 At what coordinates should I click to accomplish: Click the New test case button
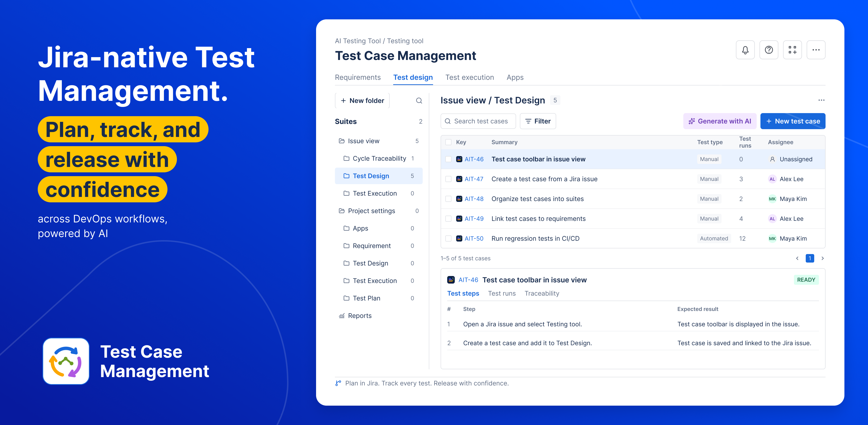[793, 121]
